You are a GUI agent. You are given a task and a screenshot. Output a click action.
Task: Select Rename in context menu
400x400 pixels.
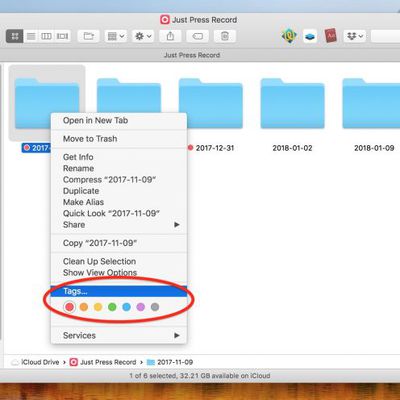pyautogui.click(x=119, y=168)
